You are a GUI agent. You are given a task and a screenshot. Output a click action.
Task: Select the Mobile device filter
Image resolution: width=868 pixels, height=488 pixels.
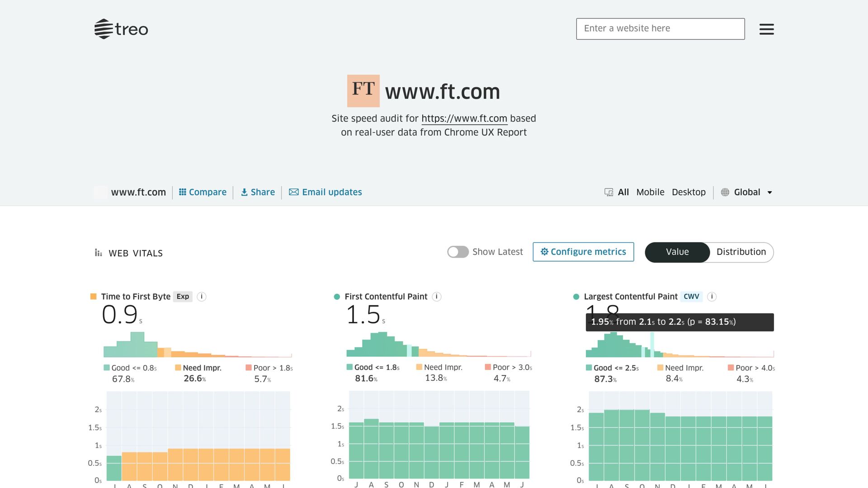click(650, 192)
